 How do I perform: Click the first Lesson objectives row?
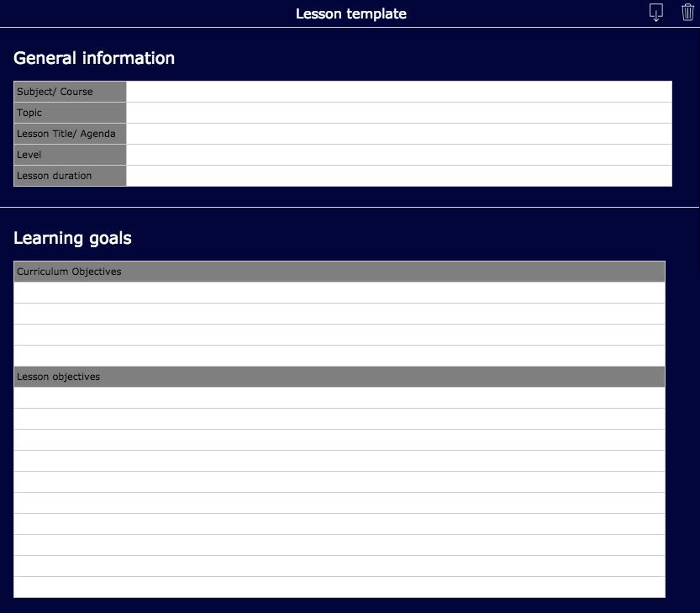pos(339,398)
